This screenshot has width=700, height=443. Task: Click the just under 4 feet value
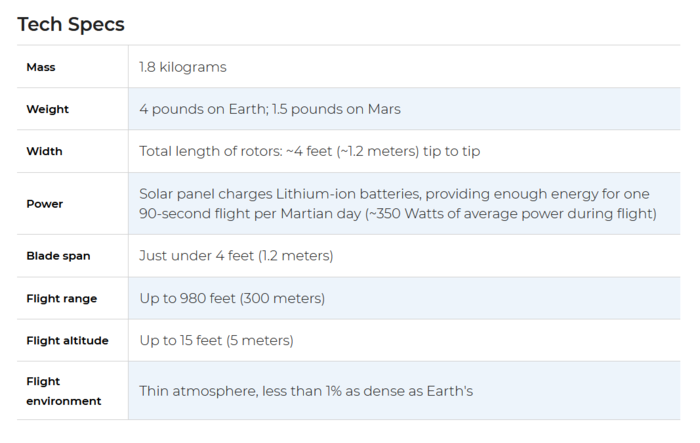tap(236, 255)
